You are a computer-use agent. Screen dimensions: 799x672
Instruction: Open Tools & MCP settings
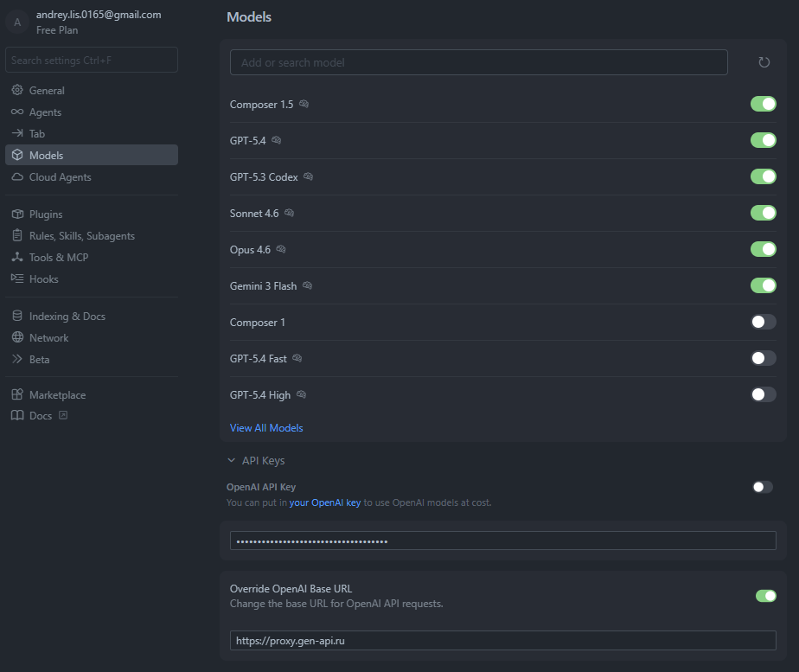tap(58, 258)
